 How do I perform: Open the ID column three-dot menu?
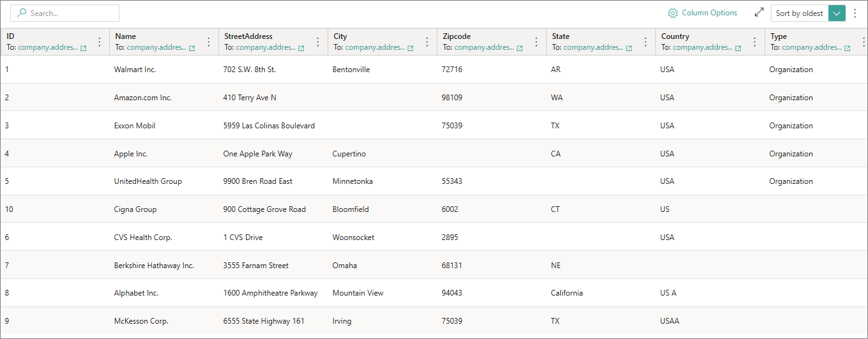pyautogui.click(x=99, y=42)
